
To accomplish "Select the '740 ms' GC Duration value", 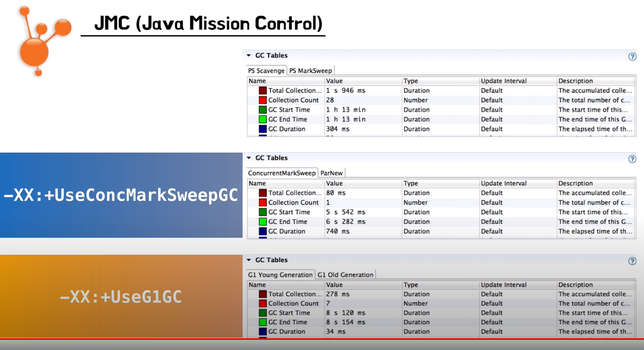I will coord(338,231).
